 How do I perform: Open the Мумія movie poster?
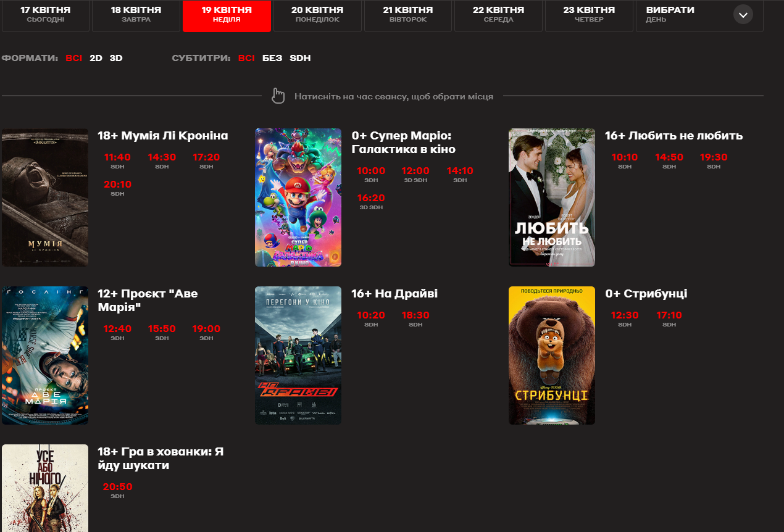(x=45, y=197)
